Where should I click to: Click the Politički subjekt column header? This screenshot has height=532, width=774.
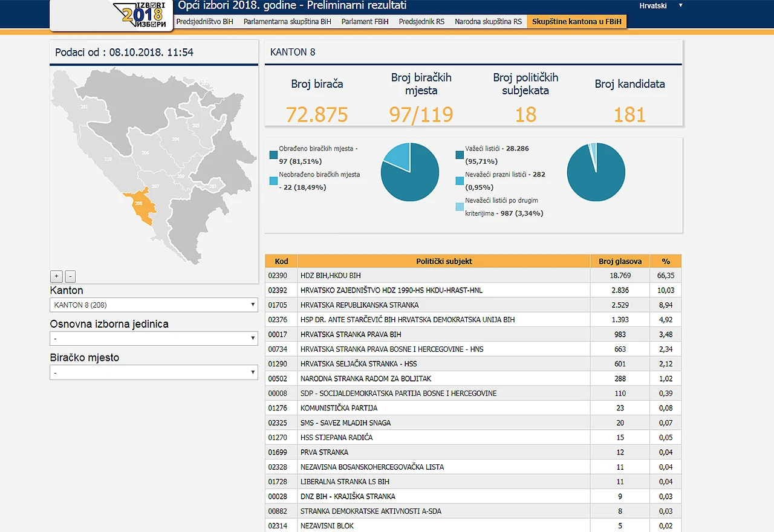point(444,261)
